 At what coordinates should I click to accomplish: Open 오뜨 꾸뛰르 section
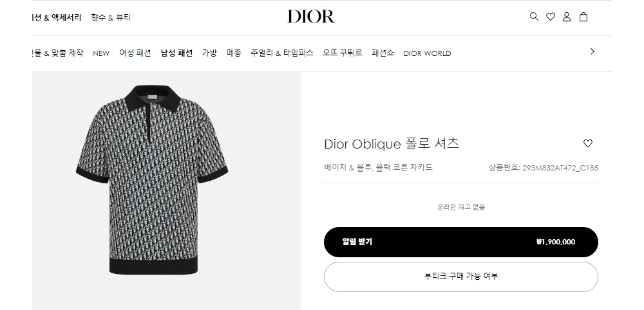click(343, 53)
